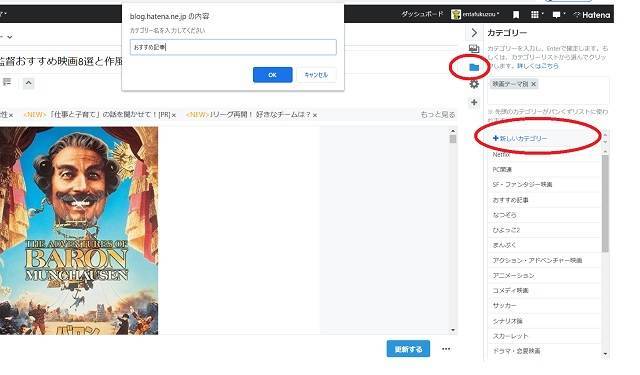Open the bookmark icon in header
This screenshot has height=375, width=640.
(x=516, y=15)
